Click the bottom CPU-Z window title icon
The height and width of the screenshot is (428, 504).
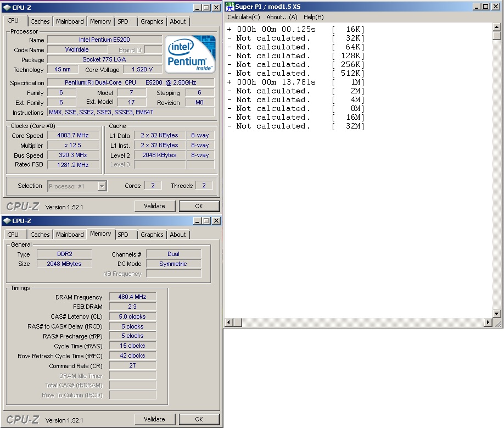(x=7, y=221)
